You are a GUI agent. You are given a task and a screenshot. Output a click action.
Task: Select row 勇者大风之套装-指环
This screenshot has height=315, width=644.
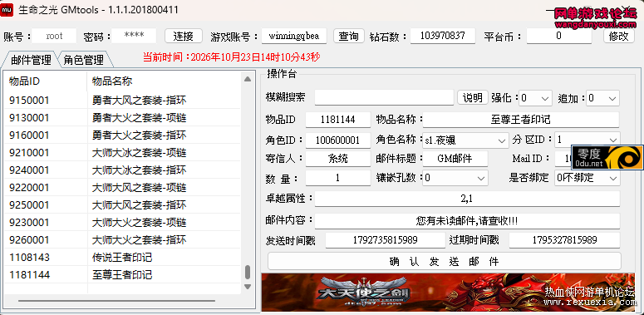122,100
